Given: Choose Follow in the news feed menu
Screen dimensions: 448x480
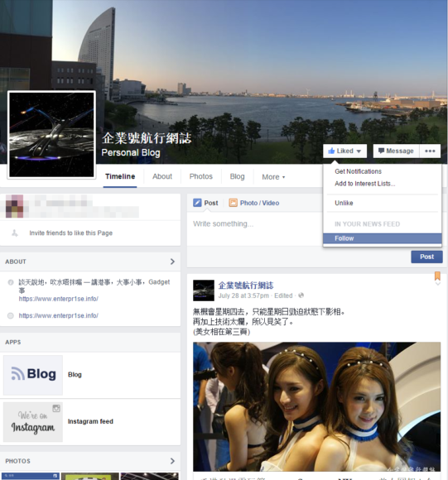Looking at the screenshot, I should click(382, 238).
